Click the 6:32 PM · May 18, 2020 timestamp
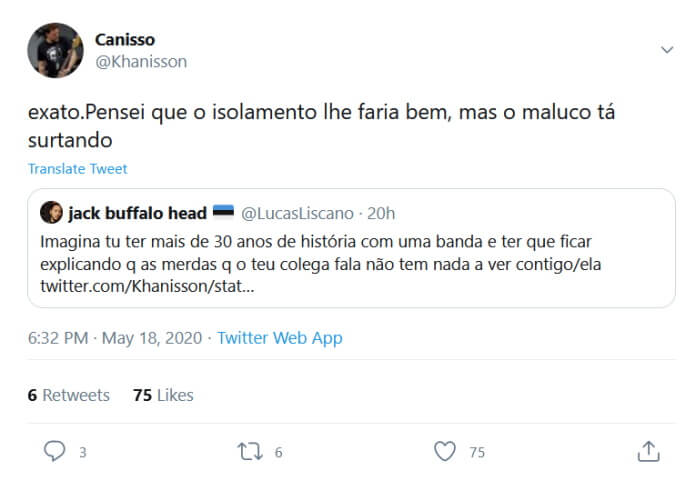This screenshot has width=696, height=481. coord(114,338)
